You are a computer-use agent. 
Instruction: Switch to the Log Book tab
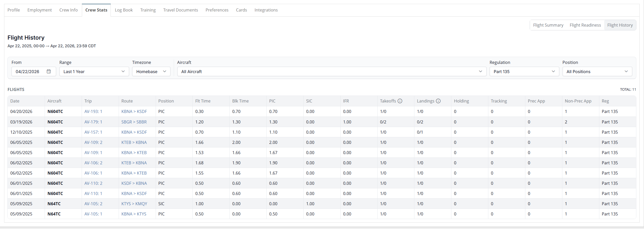click(124, 10)
